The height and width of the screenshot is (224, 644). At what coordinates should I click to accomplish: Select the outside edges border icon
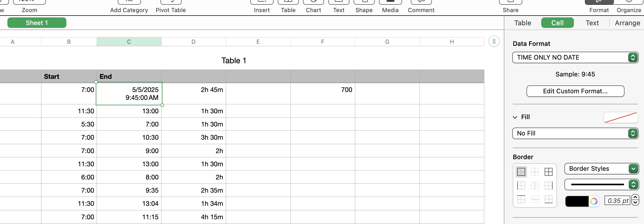pos(521,172)
